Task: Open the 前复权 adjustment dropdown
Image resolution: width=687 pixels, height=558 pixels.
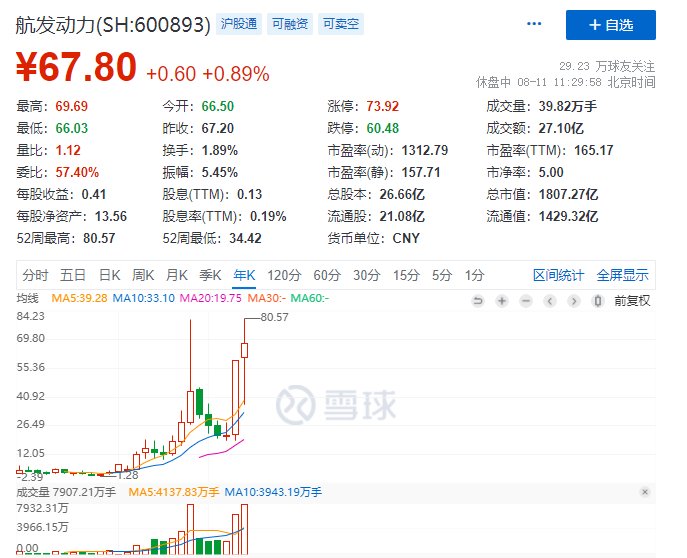Action: pyautogui.click(x=632, y=301)
